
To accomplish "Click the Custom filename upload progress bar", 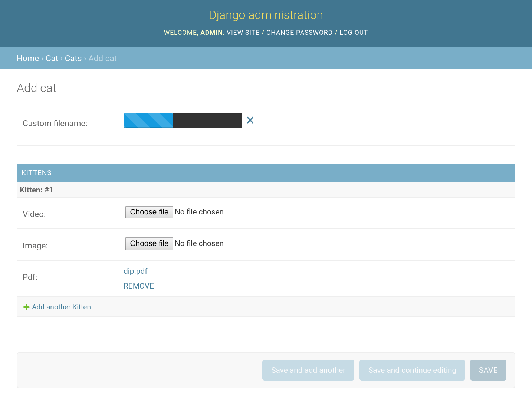I will pos(183,120).
